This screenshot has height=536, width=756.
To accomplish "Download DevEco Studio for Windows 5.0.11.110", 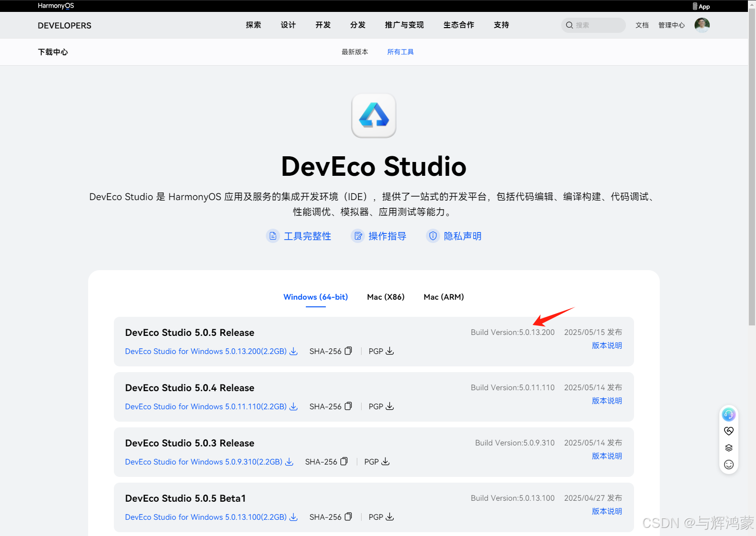I will [x=206, y=406].
